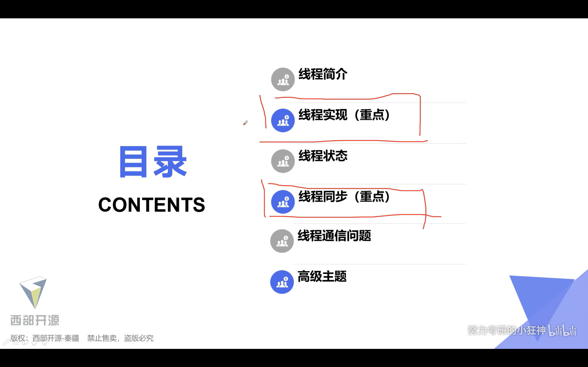Screen dimensions: 588x367
Task: Click the text box annotation tool
Action: click(x=16, y=342)
